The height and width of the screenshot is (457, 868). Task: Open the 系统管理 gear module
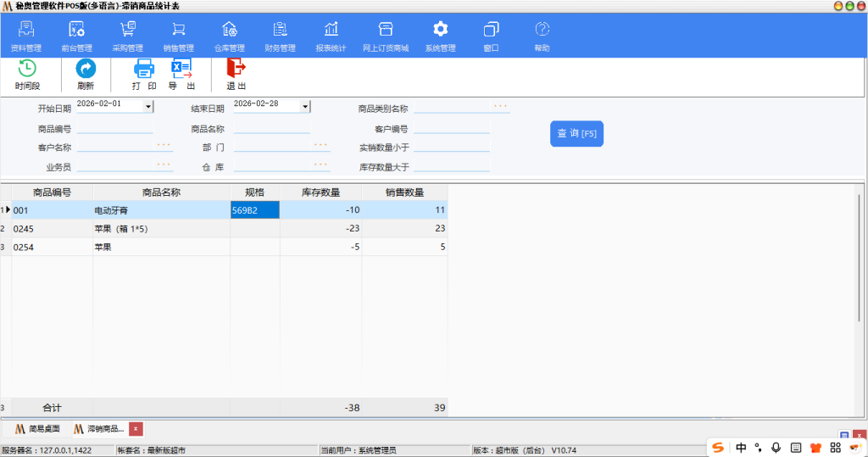(x=440, y=36)
